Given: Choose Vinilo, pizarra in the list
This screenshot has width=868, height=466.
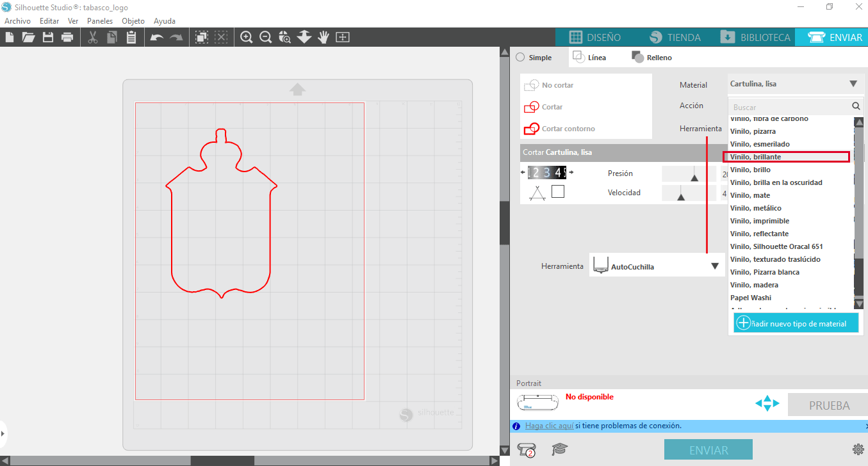Looking at the screenshot, I should [791, 131].
